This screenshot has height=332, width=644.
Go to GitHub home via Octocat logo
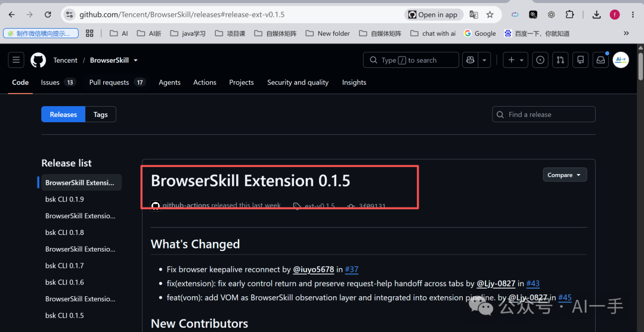[38, 60]
